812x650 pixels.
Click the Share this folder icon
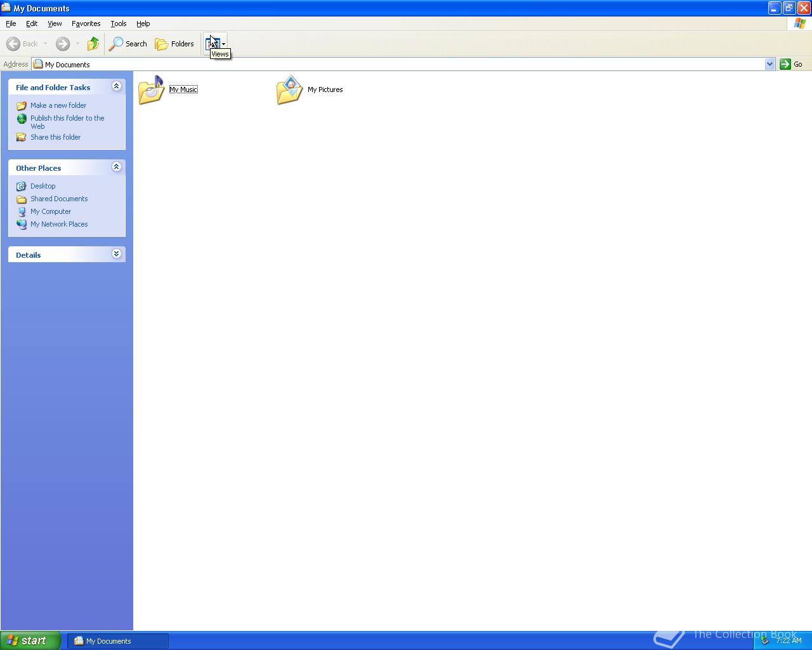click(x=22, y=137)
